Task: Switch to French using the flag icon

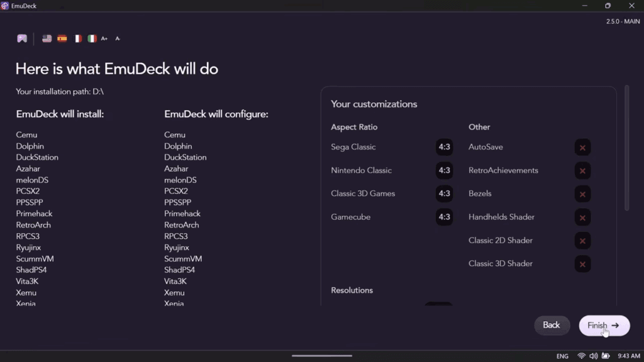Action: click(77, 38)
